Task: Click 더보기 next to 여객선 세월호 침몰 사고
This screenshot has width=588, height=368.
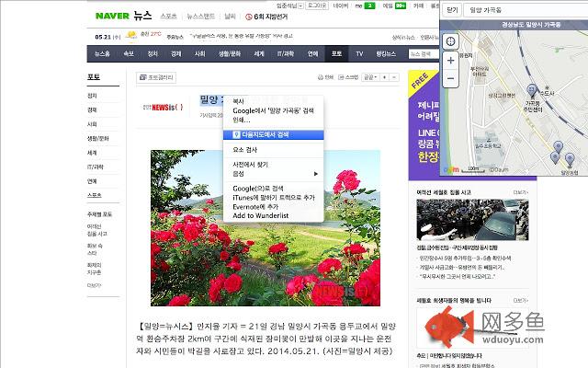Action: pyautogui.click(x=521, y=192)
